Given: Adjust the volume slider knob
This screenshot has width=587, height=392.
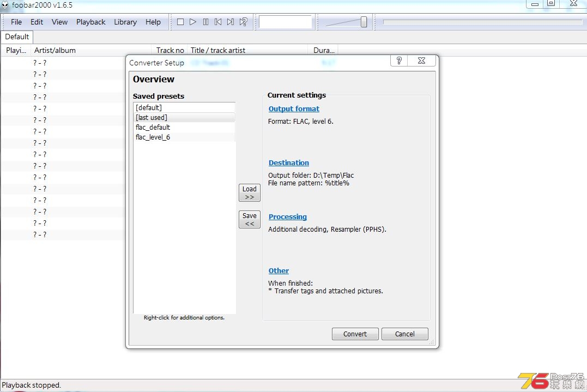Looking at the screenshot, I should (364, 22).
